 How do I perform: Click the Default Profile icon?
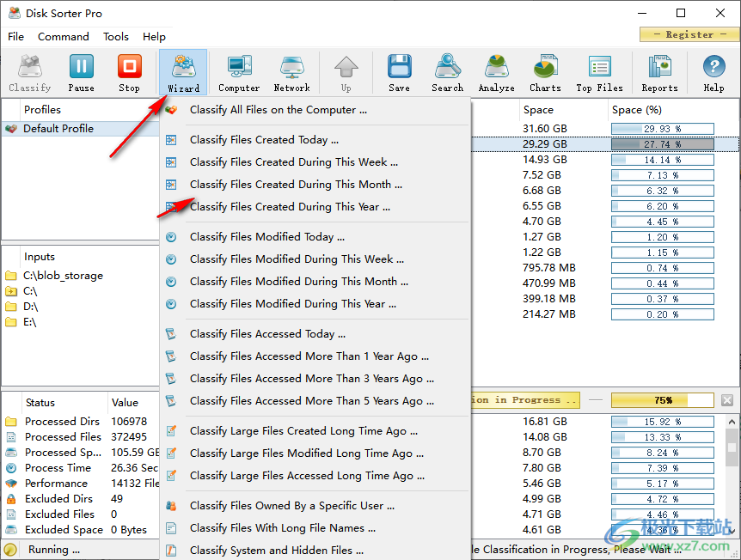11,129
